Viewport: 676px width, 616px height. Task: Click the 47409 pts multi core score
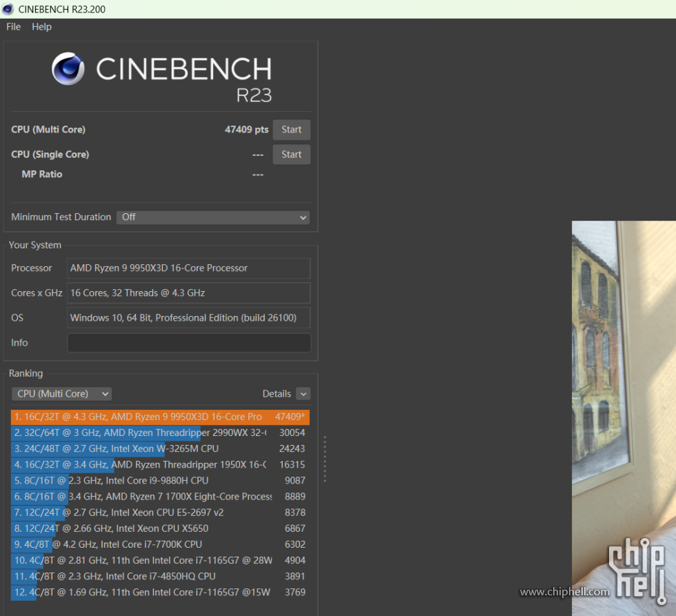[x=247, y=130]
